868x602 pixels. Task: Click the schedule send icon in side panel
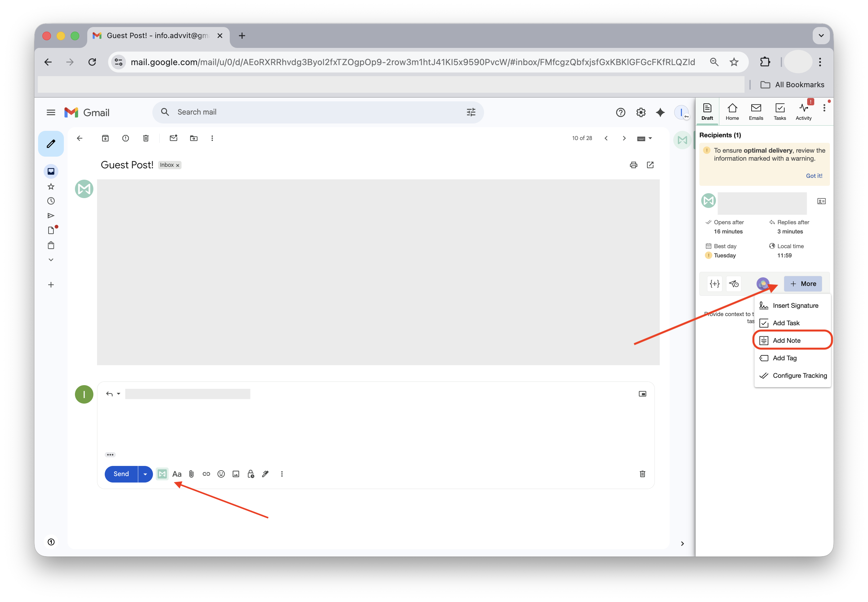point(734,284)
